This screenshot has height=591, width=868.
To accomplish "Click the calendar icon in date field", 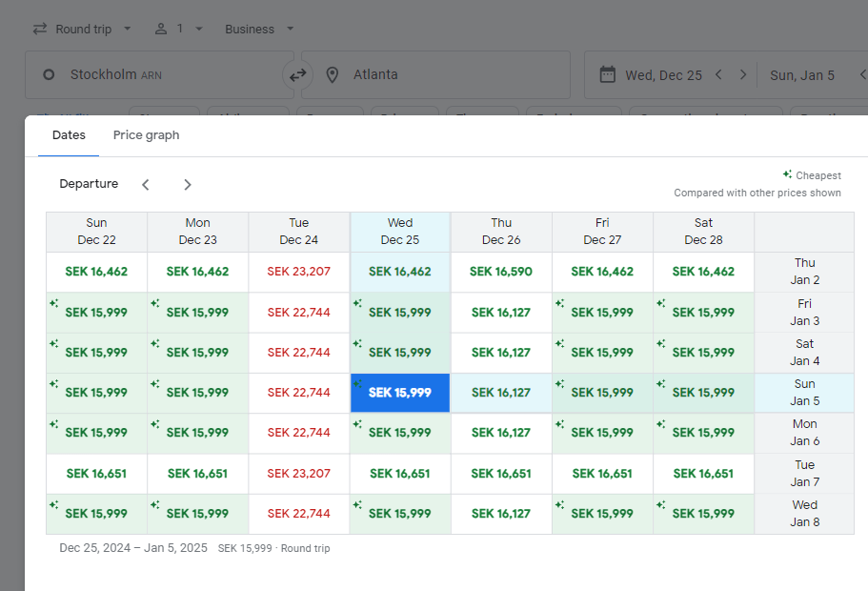I will point(607,75).
